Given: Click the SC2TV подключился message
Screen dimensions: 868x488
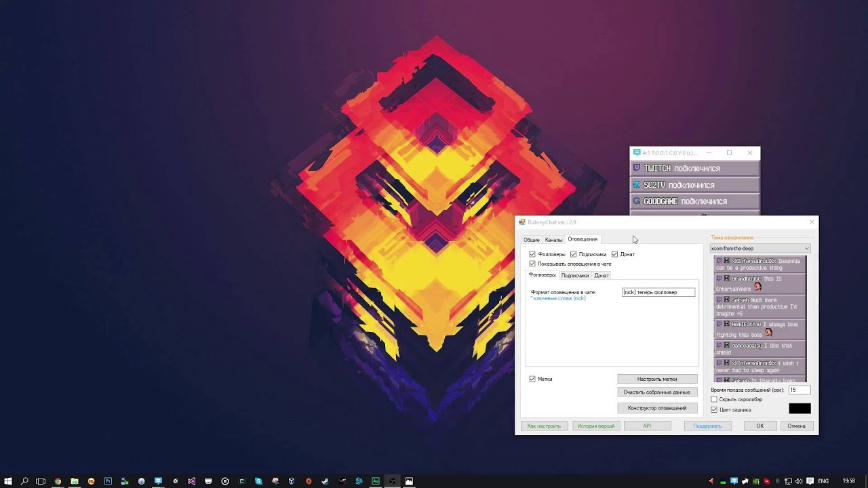Looking at the screenshot, I should [x=694, y=184].
